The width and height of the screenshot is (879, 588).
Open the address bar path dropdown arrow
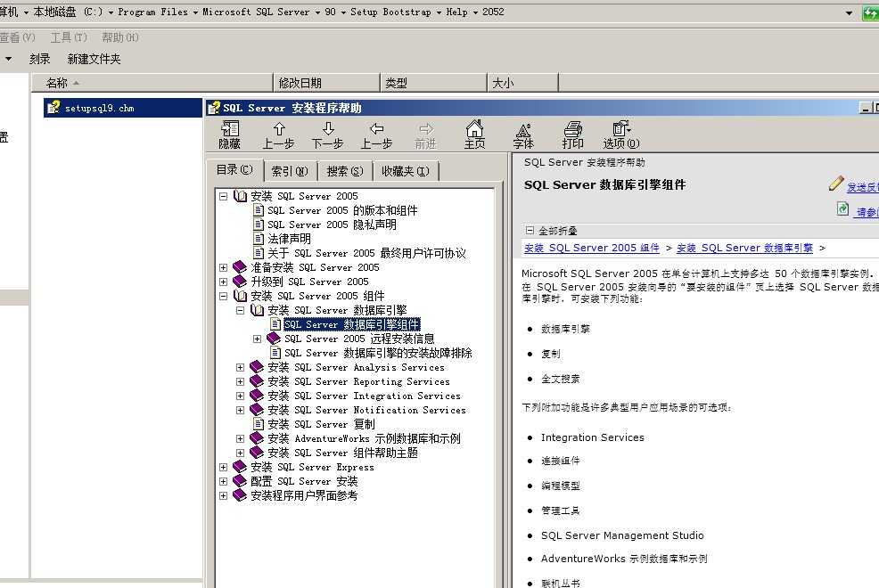[849, 12]
